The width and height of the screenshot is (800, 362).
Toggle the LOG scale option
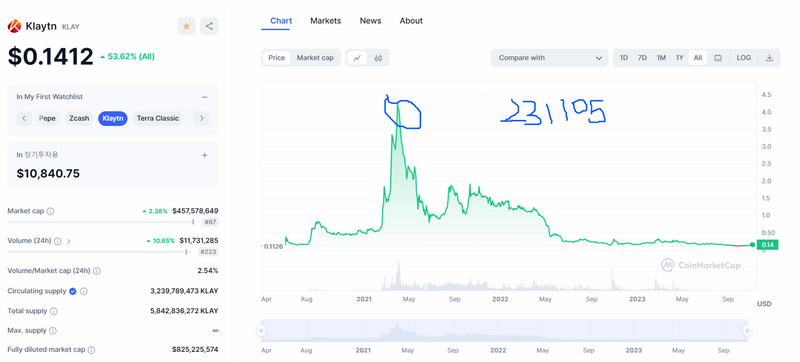click(x=743, y=58)
